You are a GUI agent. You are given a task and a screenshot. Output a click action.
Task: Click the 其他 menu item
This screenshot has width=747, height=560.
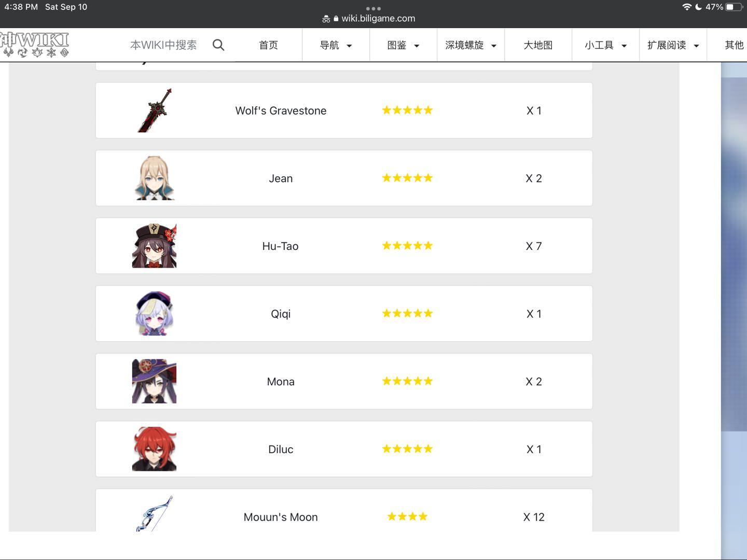click(734, 45)
